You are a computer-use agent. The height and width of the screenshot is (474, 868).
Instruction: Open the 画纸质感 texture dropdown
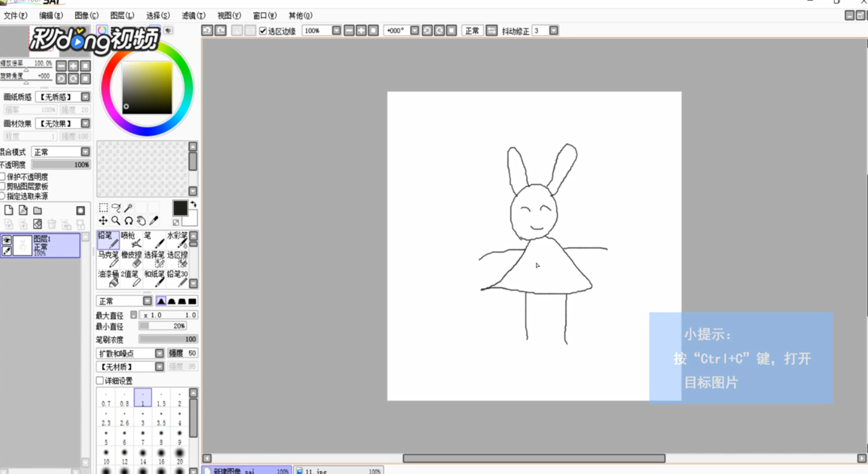(86, 97)
